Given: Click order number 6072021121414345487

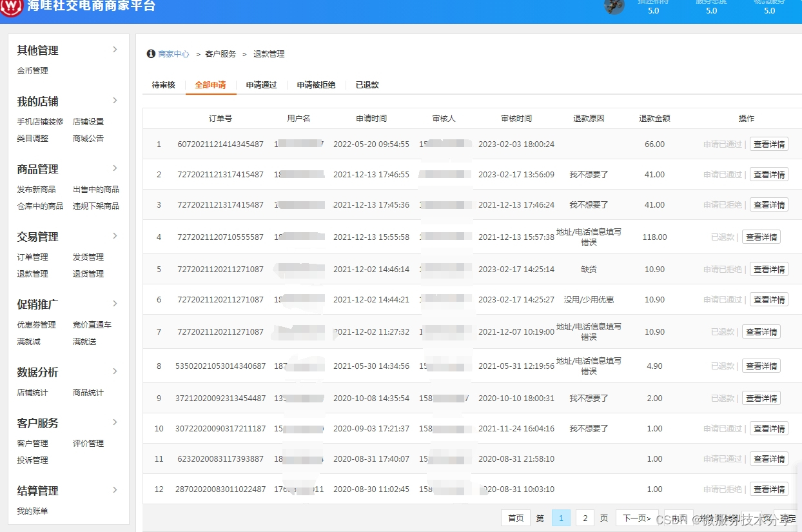Looking at the screenshot, I should point(220,144).
